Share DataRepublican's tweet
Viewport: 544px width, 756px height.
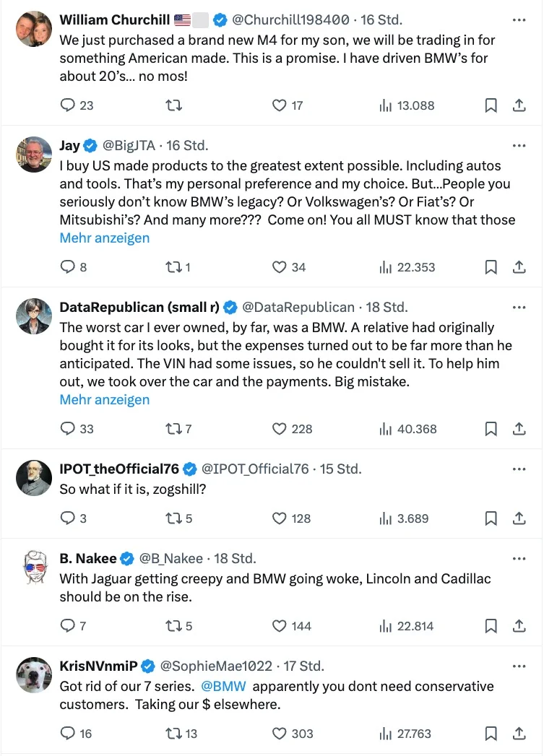519,429
